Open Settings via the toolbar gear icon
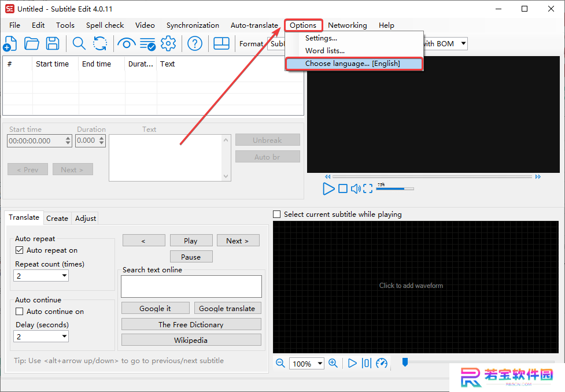 coord(168,43)
